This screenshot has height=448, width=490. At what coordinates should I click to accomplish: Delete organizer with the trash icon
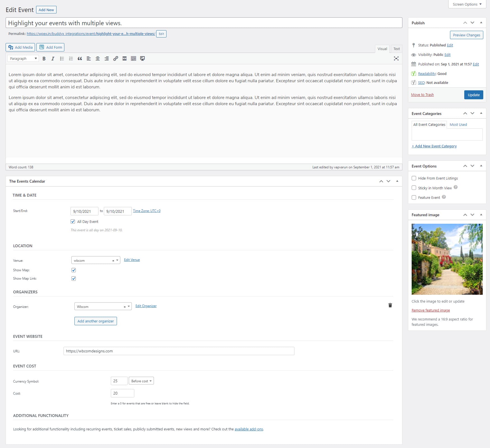[390, 305]
